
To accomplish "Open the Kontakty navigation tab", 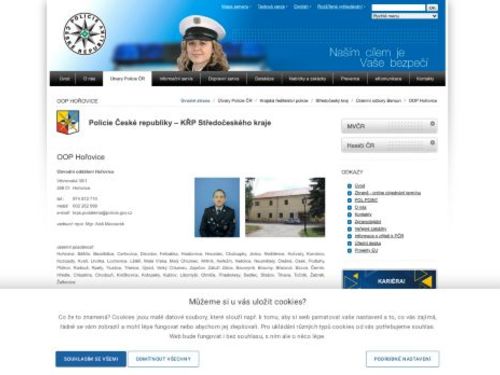I will click(425, 79).
